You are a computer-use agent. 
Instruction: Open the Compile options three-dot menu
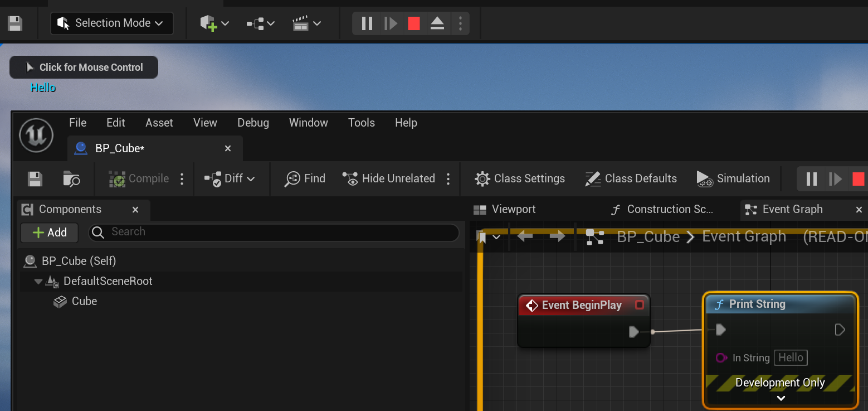tap(182, 178)
